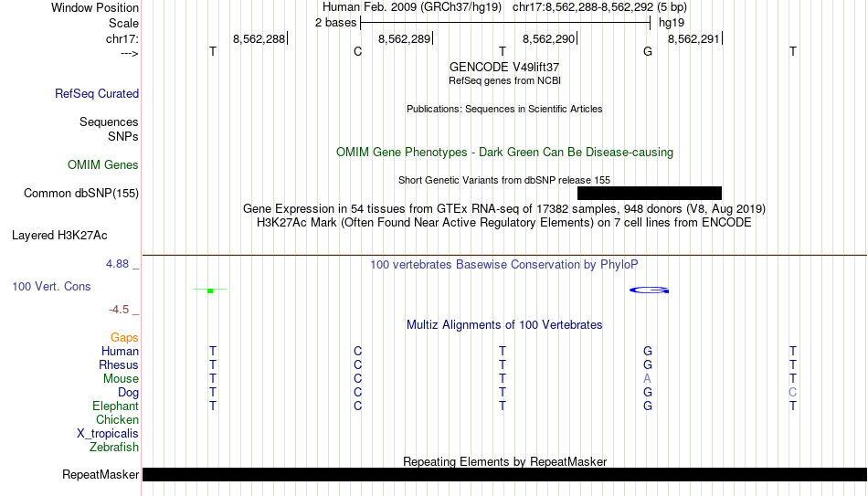Click the Dog row's C mismatch base
This screenshot has height=496, width=868.
click(793, 393)
